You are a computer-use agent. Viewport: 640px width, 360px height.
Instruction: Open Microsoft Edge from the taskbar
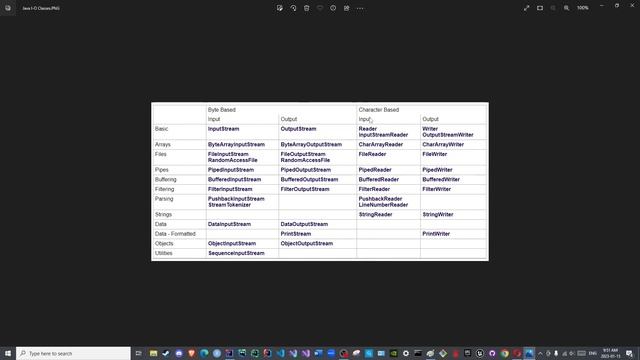tap(204, 353)
